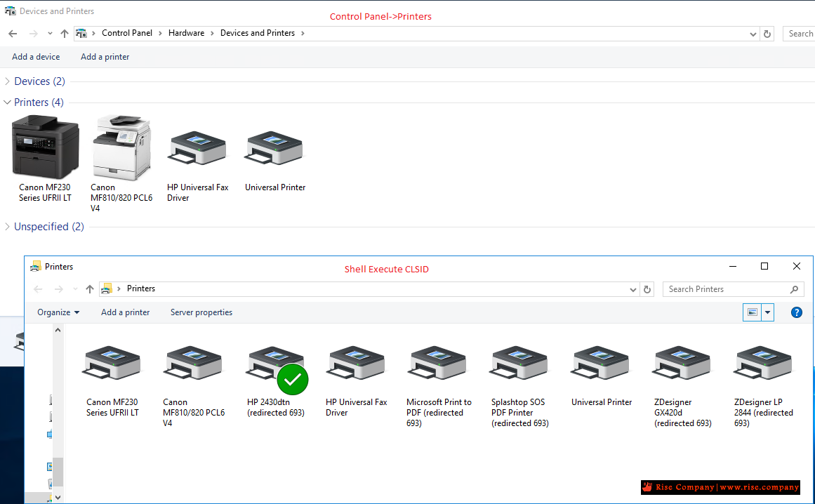This screenshot has height=504, width=815.
Task: Refresh Devices and Printers address bar
Action: click(767, 34)
